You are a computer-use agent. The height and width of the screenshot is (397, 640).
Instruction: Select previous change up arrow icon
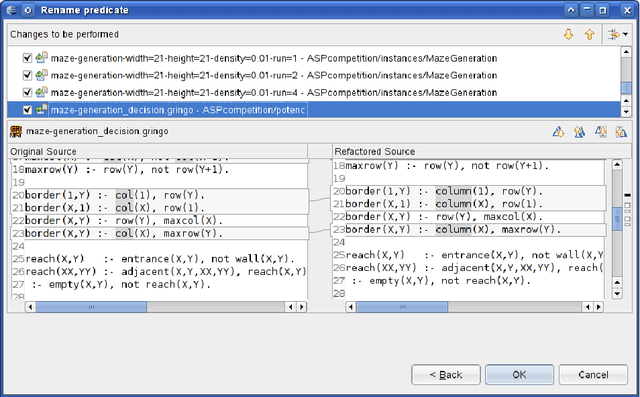pyautogui.click(x=589, y=35)
